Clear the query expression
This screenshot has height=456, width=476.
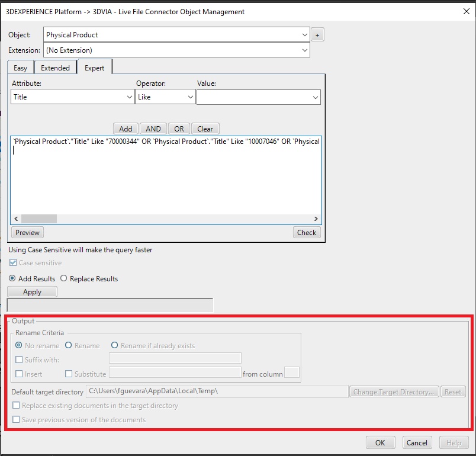(205, 129)
